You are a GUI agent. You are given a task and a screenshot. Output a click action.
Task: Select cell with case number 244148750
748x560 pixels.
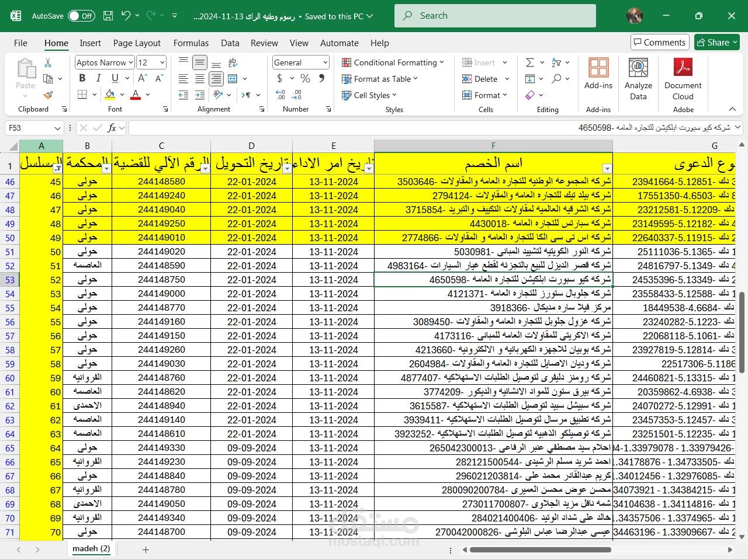point(161,280)
